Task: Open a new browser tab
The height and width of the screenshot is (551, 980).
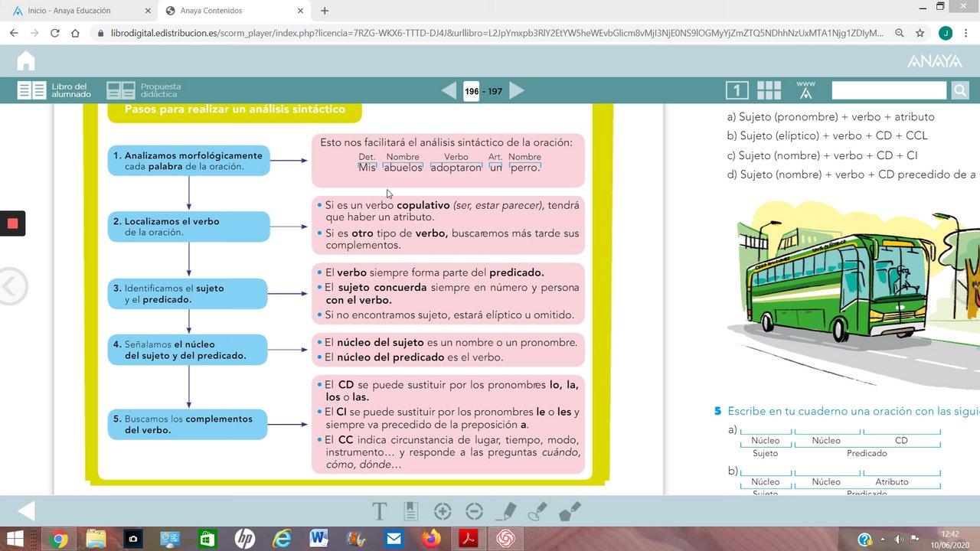Action: (x=325, y=11)
